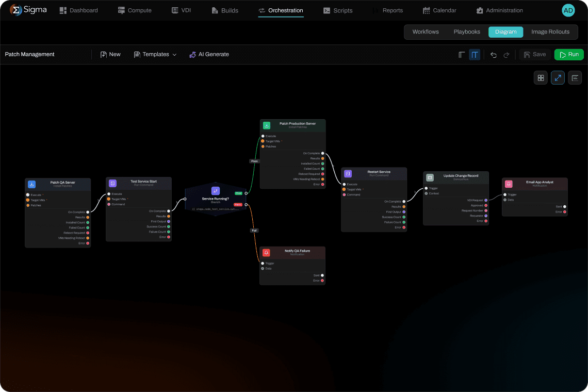Click the Pass edge label

pos(254,161)
